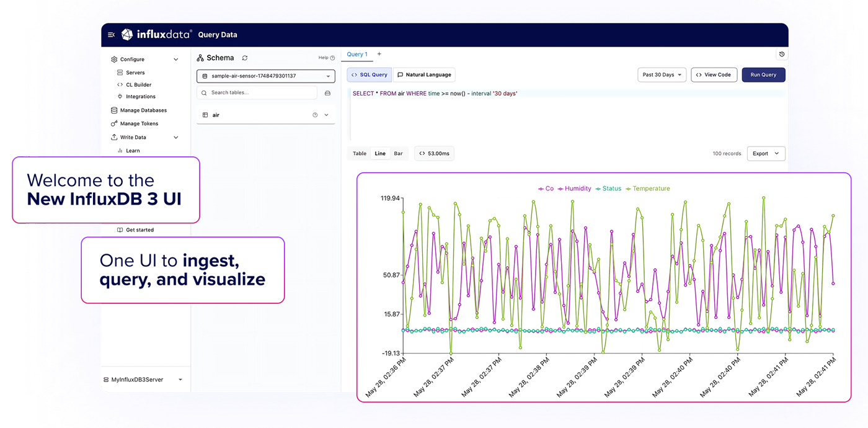This screenshot has width=868, height=428.
Task: Click the influxdata logo
Action: click(x=156, y=35)
